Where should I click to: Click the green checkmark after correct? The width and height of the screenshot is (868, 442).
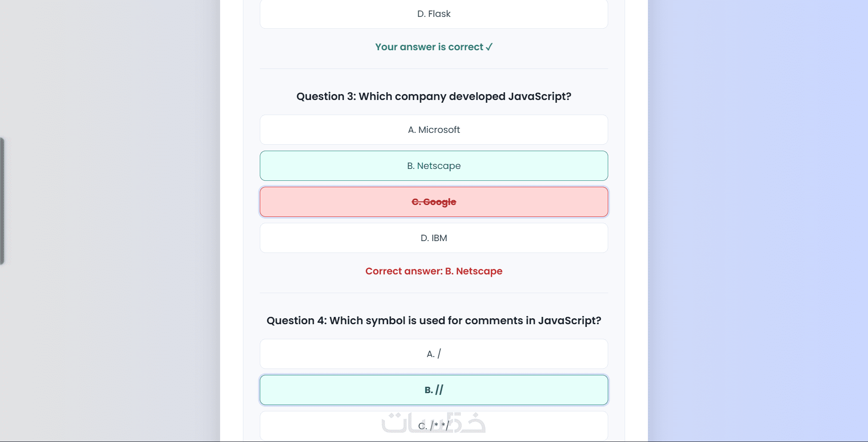[x=489, y=47]
